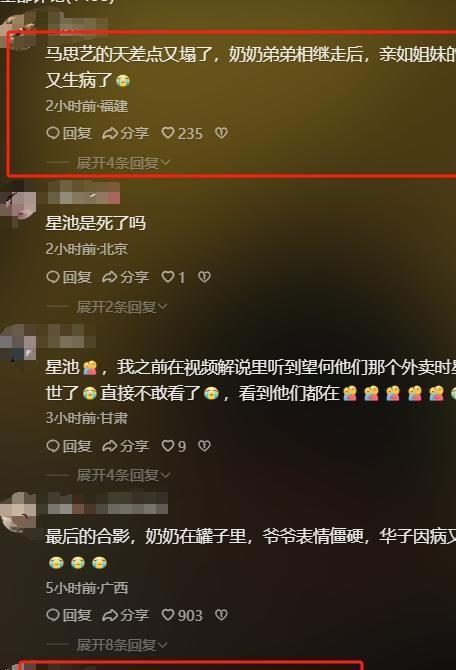
Task: Like the comment with 235 likes
Action: (x=182, y=133)
